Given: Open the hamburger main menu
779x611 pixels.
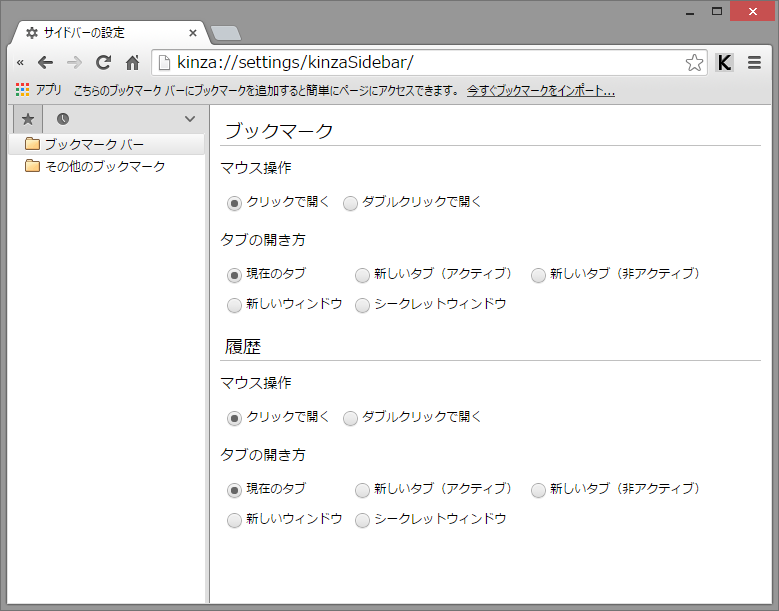Looking at the screenshot, I should pos(754,63).
